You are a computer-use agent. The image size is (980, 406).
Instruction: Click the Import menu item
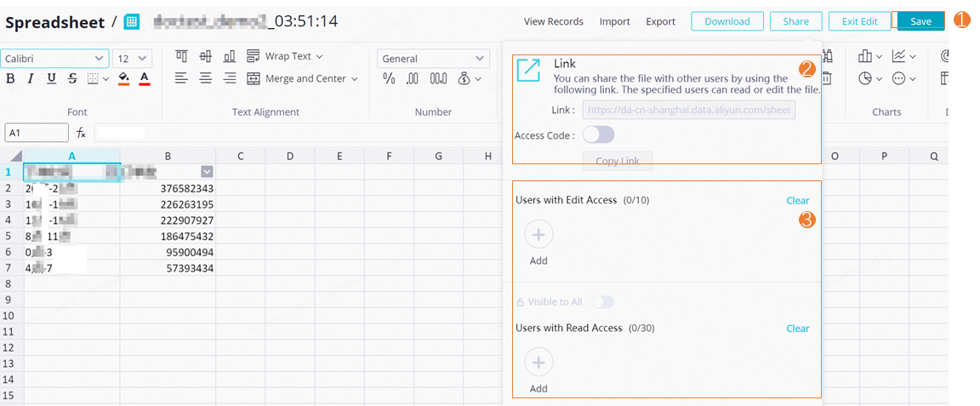614,21
